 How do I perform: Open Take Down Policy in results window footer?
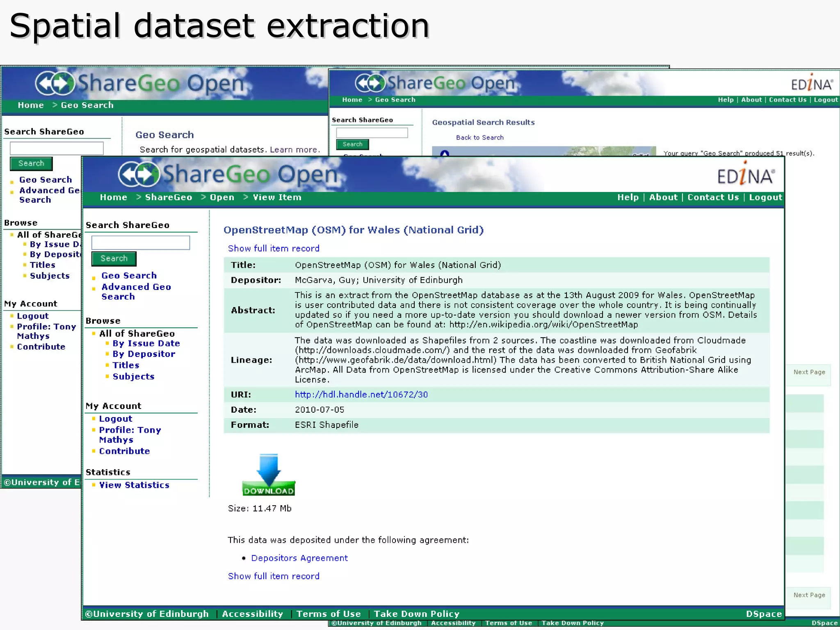[x=573, y=623]
